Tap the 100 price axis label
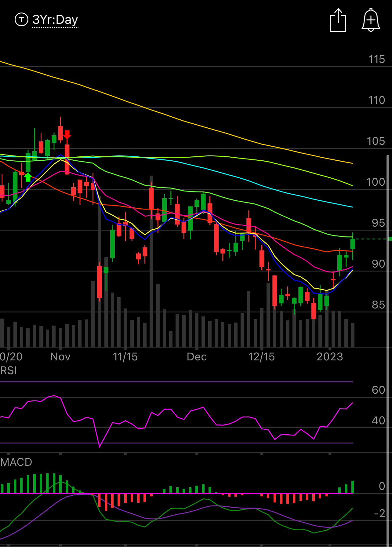The image size is (392, 547). coord(376,182)
